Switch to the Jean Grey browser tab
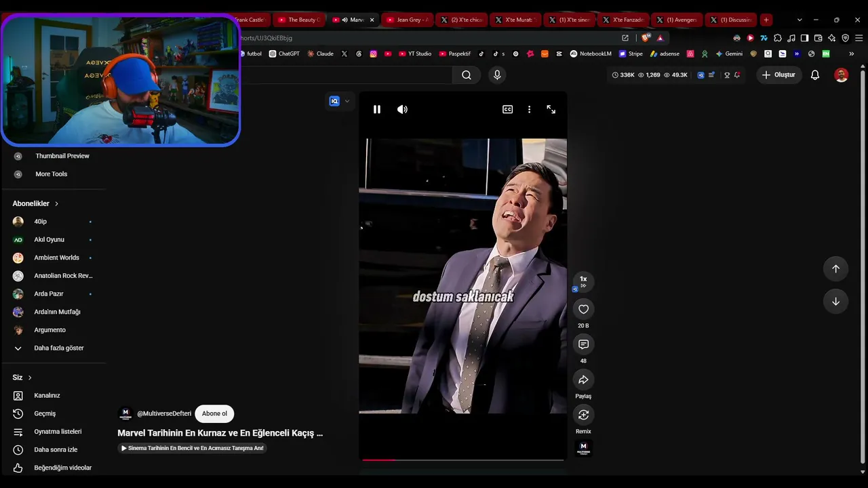 pos(407,20)
